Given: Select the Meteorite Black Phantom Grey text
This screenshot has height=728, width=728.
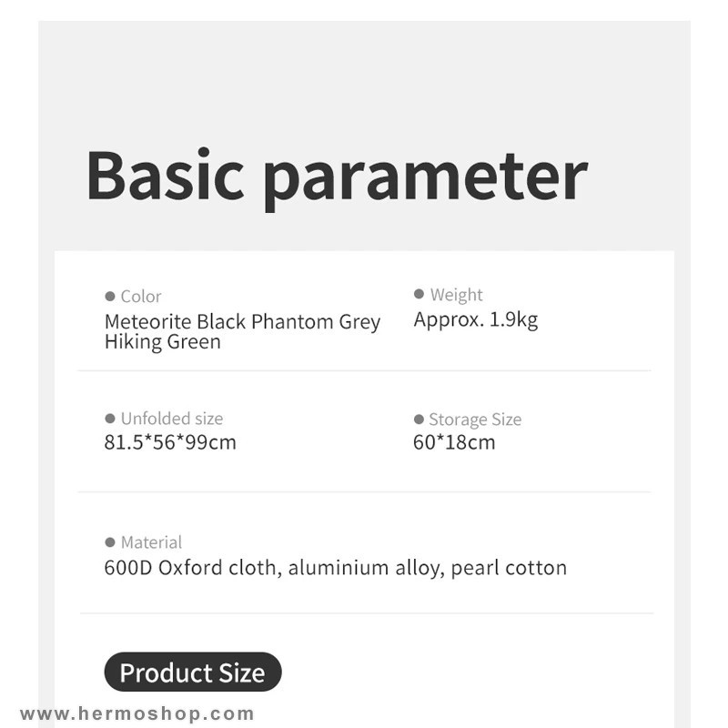Looking at the screenshot, I should point(242,321).
